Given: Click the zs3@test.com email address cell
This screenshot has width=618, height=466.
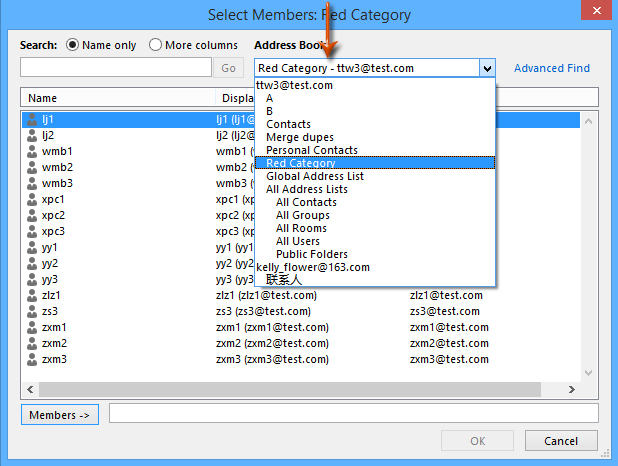Looking at the screenshot, I should click(445, 311).
